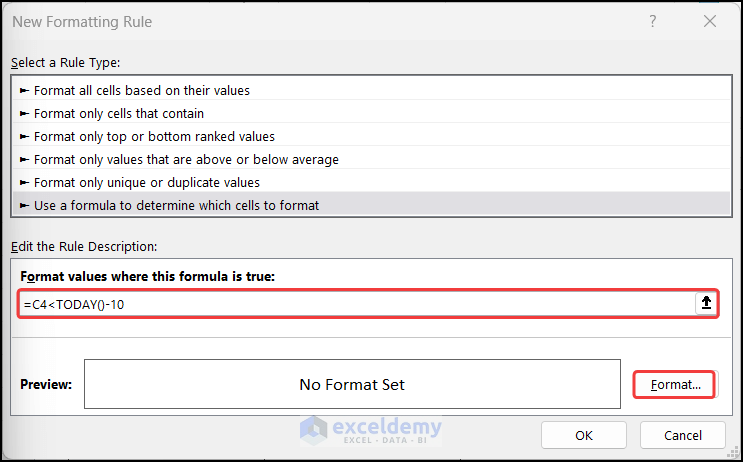Click the 'Format values where this formula is true' label

point(147,275)
